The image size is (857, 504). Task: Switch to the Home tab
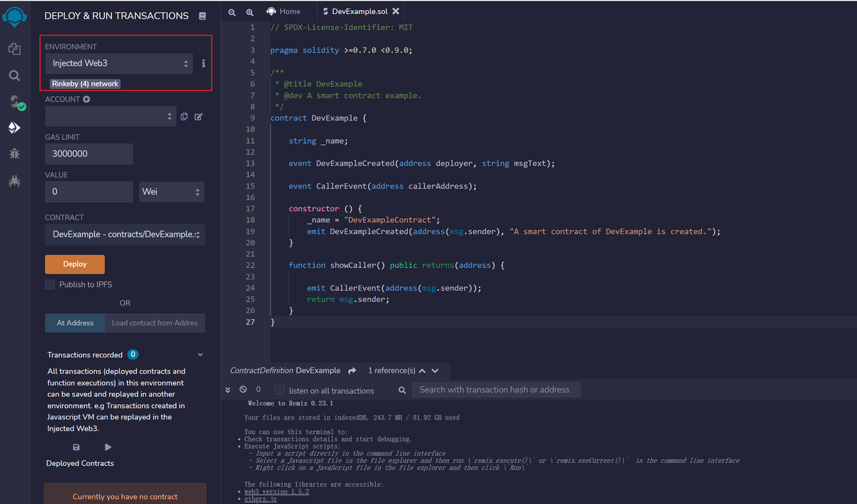click(x=283, y=11)
